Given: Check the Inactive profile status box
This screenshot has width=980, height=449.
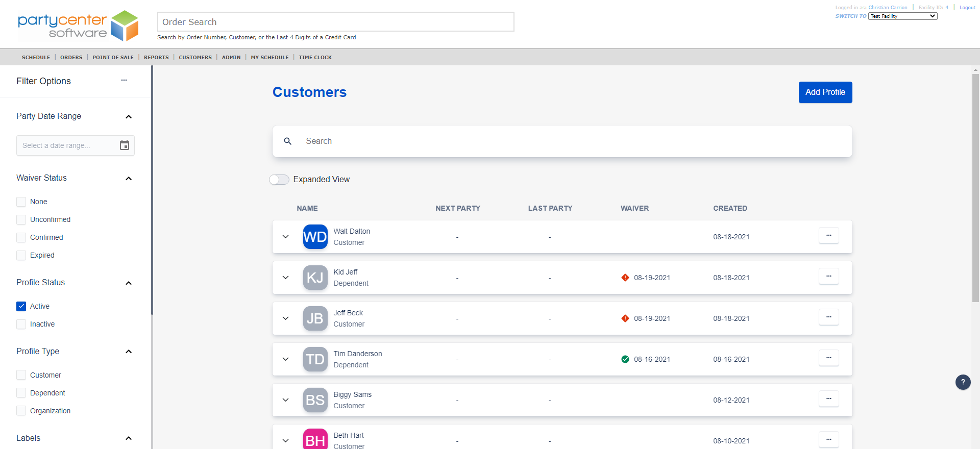Looking at the screenshot, I should [x=21, y=325].
